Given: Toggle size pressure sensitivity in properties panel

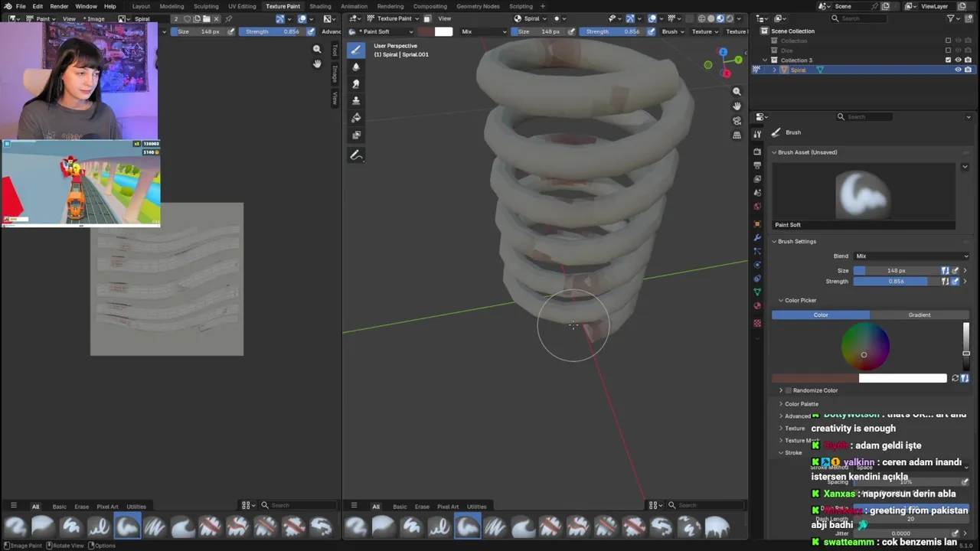Looking at the screenshot, I should pyautogui.click(x=955, y=270).
